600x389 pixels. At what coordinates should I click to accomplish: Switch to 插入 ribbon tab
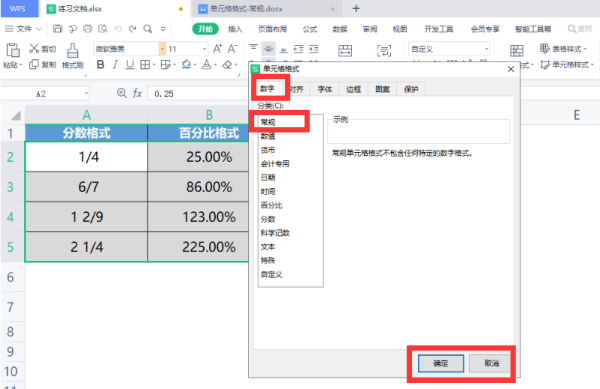pos(235,29)
